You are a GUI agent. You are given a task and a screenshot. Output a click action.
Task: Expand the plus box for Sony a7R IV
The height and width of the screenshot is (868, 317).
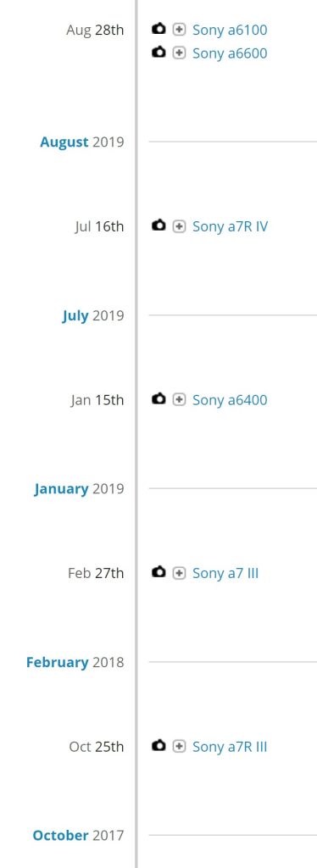(x=179, y=226)
